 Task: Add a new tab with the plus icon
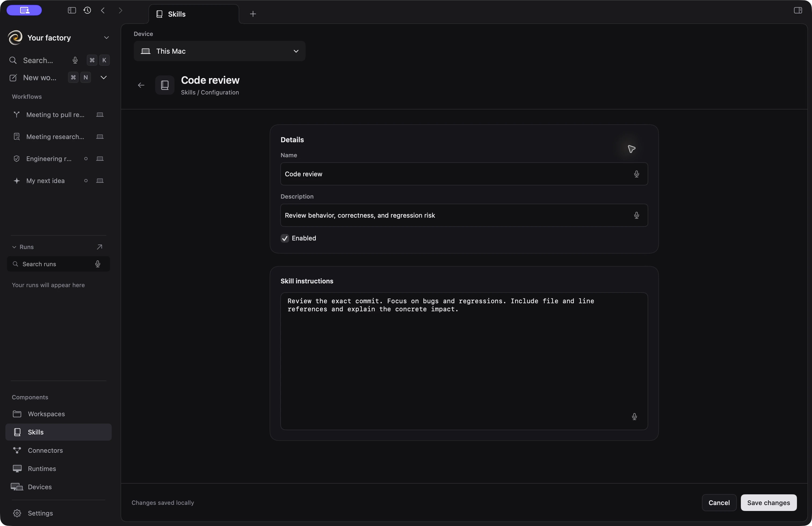click(x=253, y=14)
